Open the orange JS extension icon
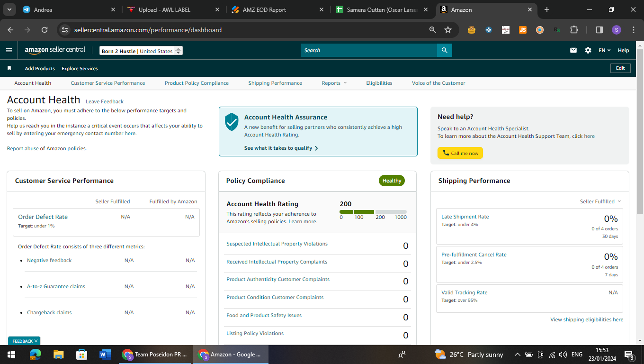 tap(523, 30)
